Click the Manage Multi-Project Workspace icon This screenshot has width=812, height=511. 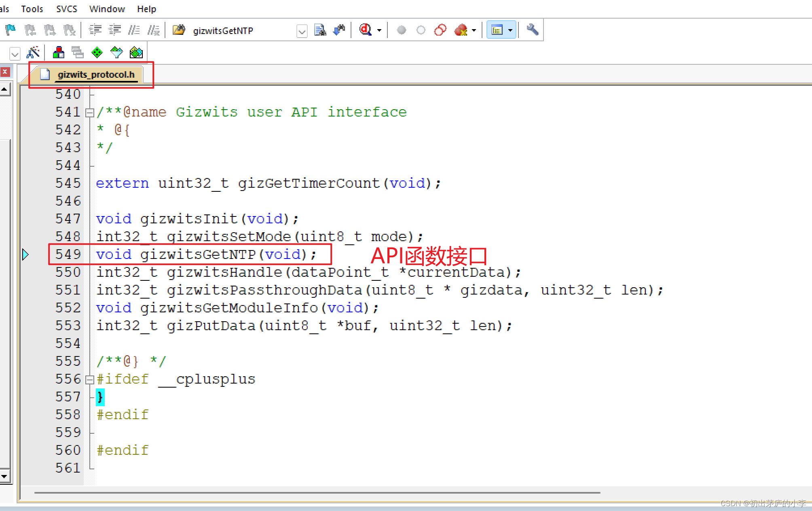pyautogui.click(x=78, y=52)
